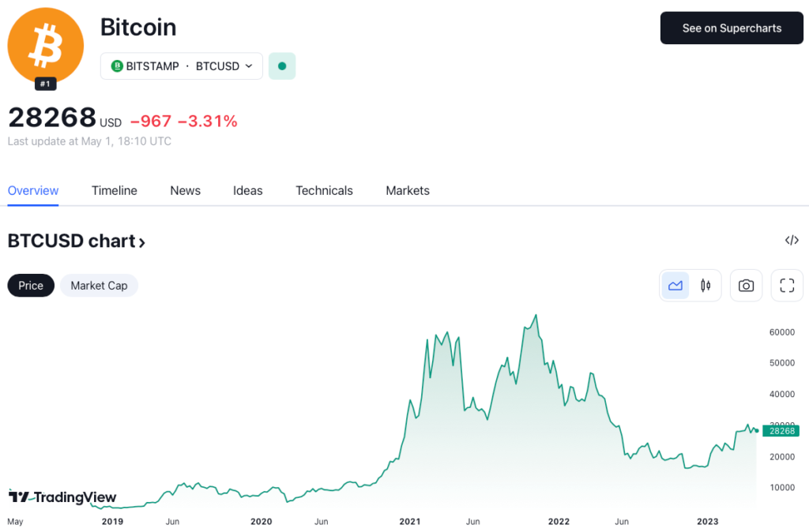Click the See on Supercharts button
809x532 pixels.
tap(731, 28)
